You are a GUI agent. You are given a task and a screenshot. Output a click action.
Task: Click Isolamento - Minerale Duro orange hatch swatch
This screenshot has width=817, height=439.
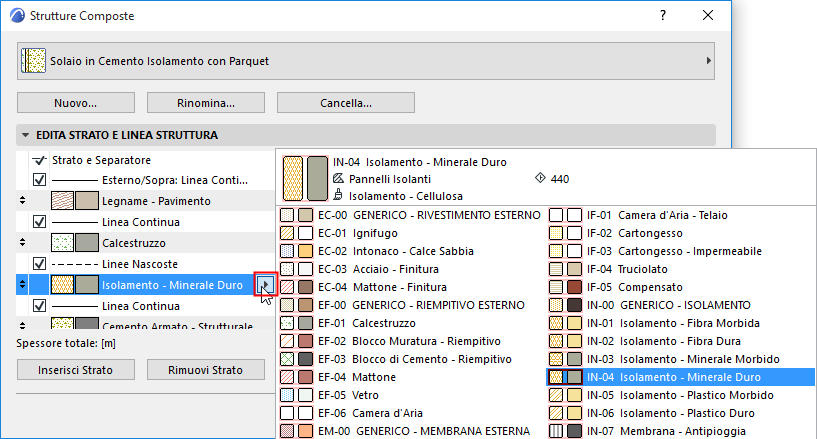point(63,285)
